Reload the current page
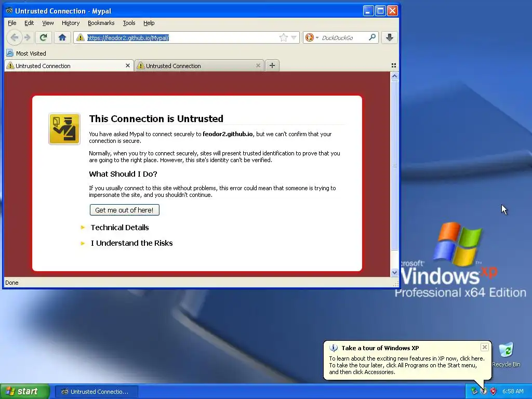This screenshot has height=399, width=532. [x=43, y=37]
